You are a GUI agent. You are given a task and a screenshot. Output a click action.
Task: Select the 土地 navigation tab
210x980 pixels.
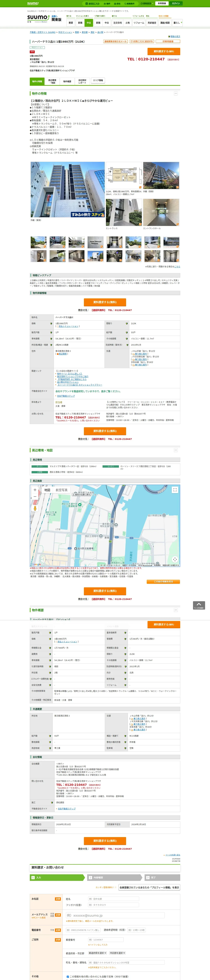point(127,23)
